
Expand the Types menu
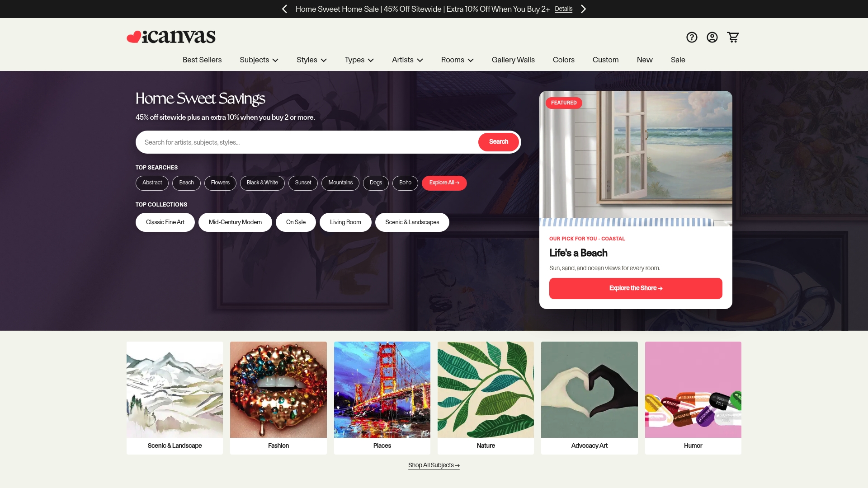click(359, 60)
